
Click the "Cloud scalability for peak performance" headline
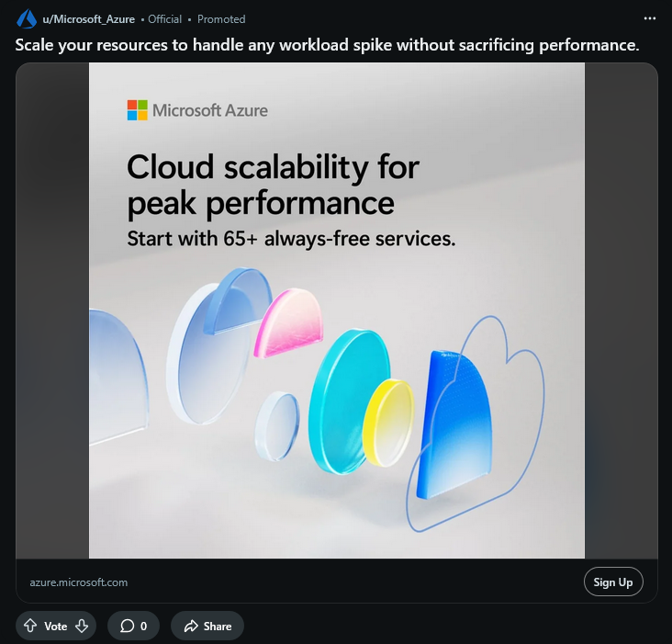[x=273, y=185]
